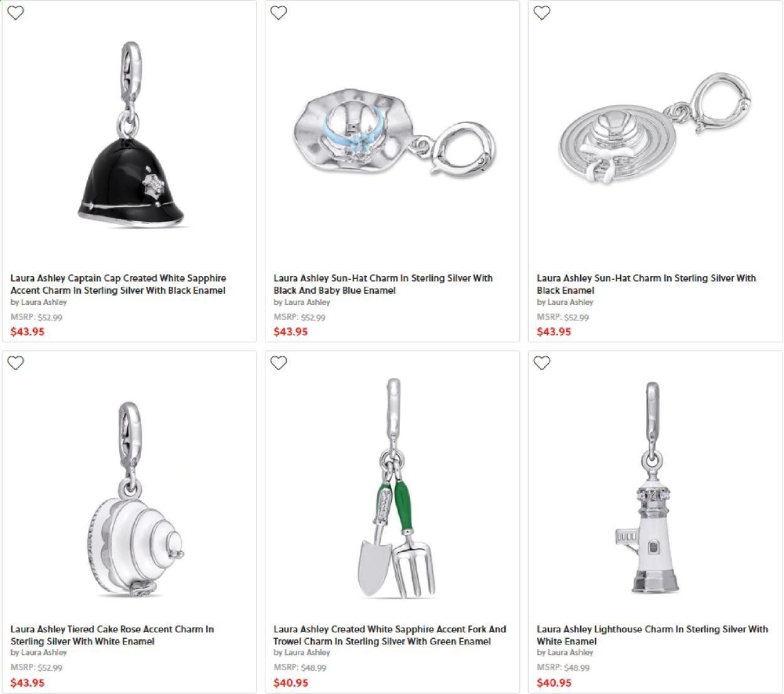
Task: Click $40.95 price of Lighthouse charm
Action: pyautogui.click(x=554, y=683)
